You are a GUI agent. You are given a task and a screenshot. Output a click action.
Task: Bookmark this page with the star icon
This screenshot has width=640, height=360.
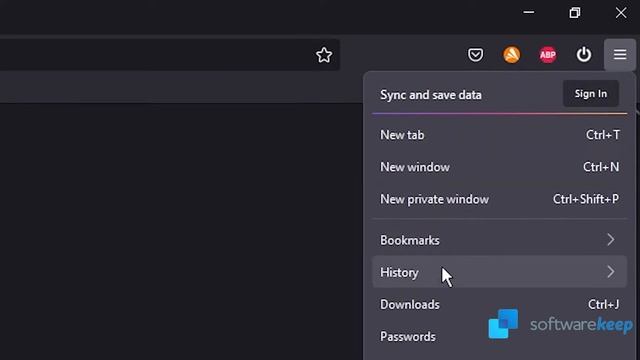324,55
